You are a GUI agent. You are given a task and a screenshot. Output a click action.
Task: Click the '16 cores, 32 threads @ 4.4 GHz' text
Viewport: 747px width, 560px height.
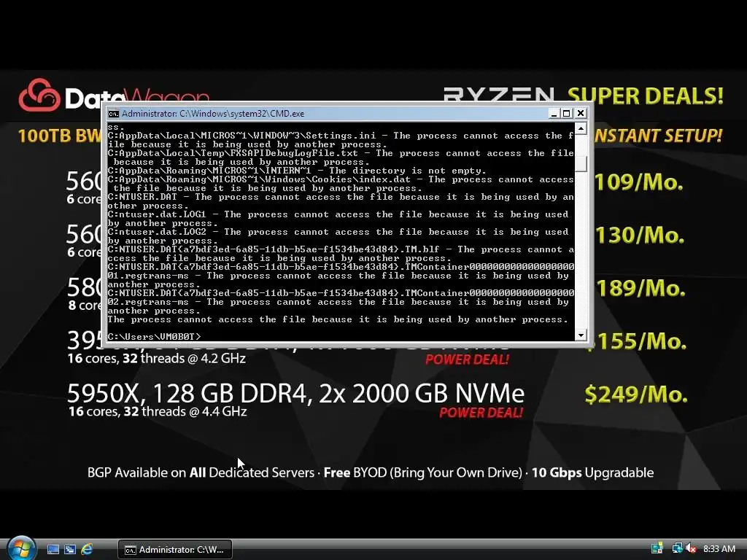[x=158, y=411]
